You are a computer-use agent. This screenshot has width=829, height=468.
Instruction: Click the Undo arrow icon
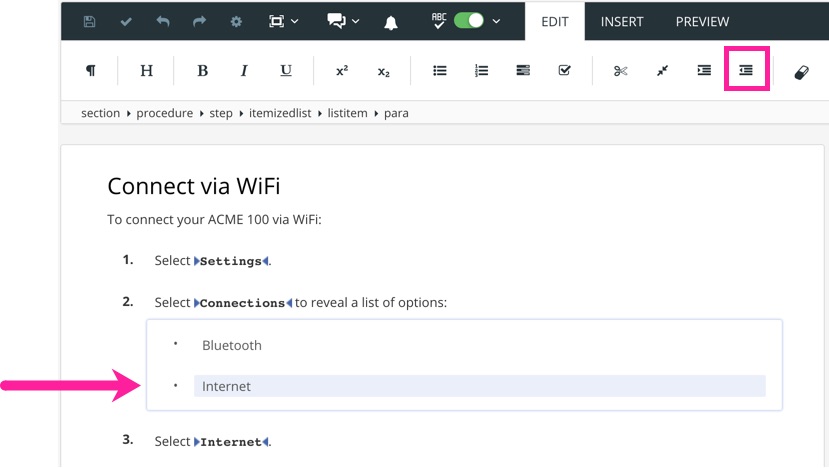click(163, 21)
